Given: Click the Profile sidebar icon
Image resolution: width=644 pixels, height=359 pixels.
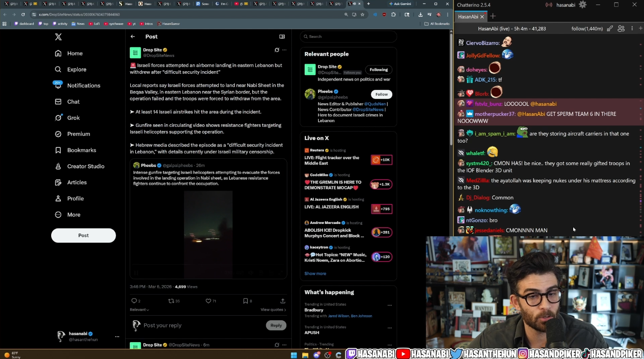Looking at the screenshot, I should [x=58, y=198].
